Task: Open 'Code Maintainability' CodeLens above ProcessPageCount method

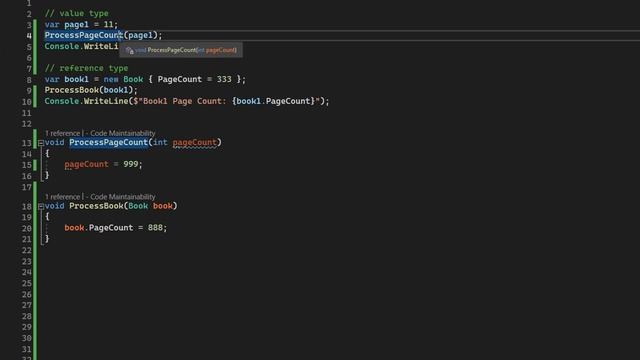Action: [122, 133]
